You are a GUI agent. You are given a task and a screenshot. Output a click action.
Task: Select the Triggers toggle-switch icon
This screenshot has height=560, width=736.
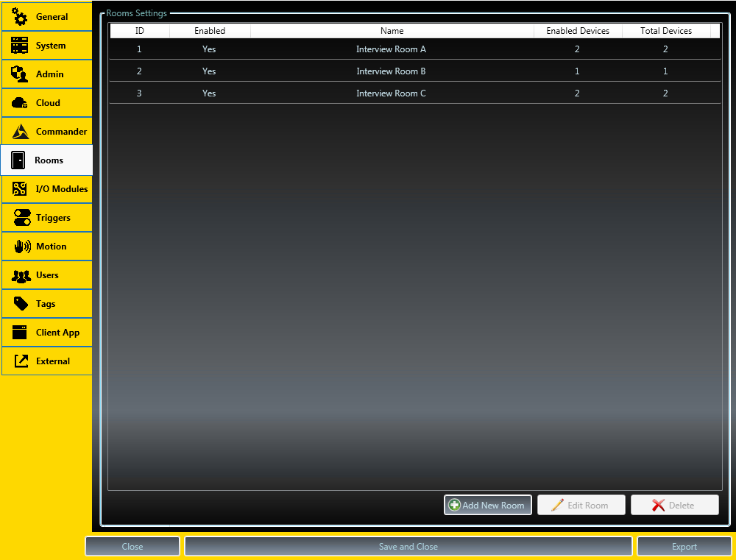(21, 218)
